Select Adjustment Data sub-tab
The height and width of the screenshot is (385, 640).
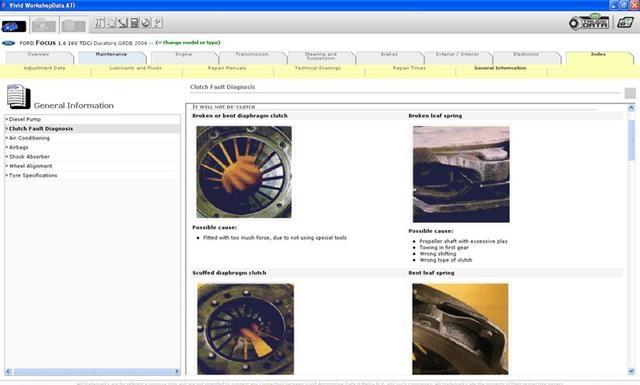44,68
